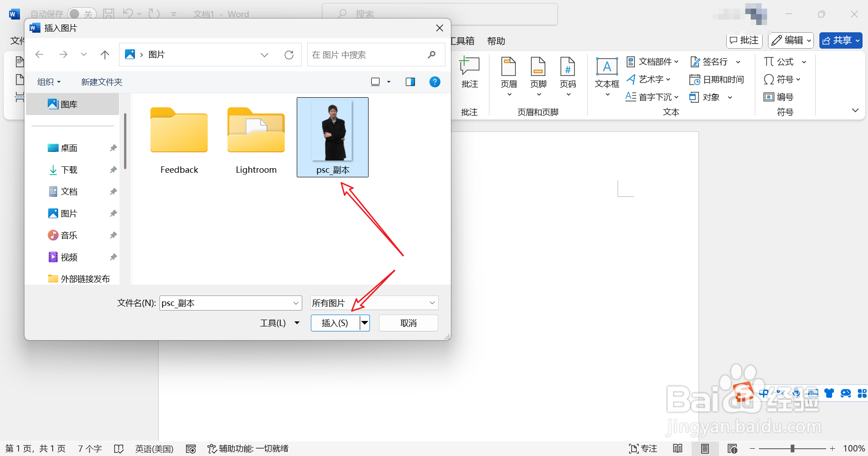Viewport: 868px width, 456px height.
Task: Insert WordArt via the 艺术字 icon
Action: pos(649,79)
